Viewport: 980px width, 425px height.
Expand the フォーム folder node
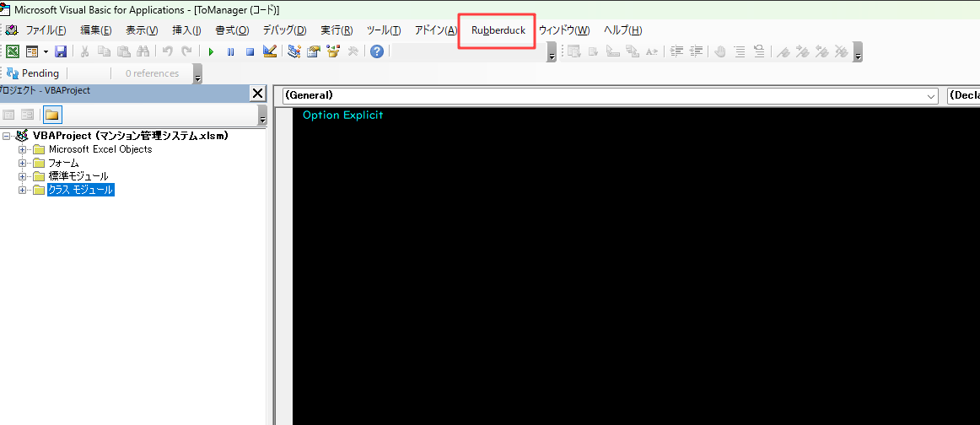pos(23,163)
